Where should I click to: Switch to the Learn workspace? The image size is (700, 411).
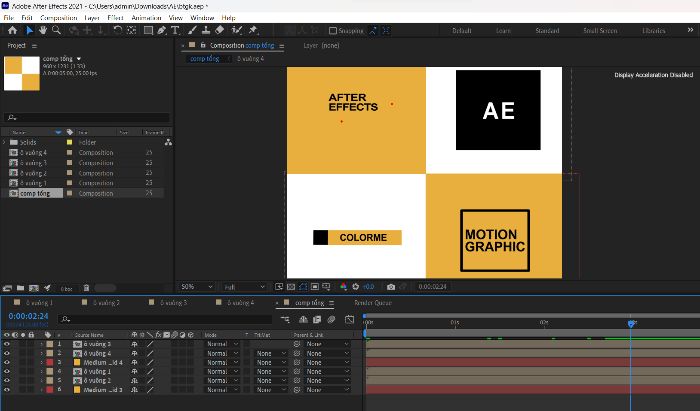(503, 30)
